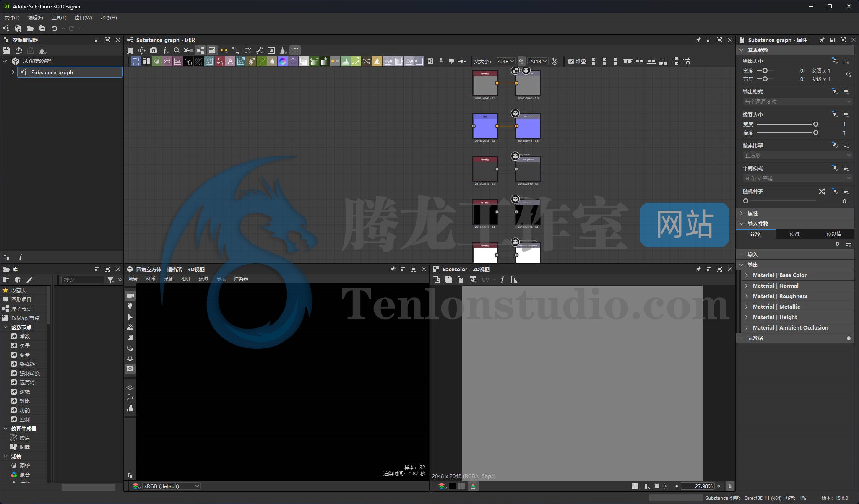The width and height of the screenshot is (859, 504).
Task: Toggle black background swatch in 2D view
Action: (x=452, y=486)
